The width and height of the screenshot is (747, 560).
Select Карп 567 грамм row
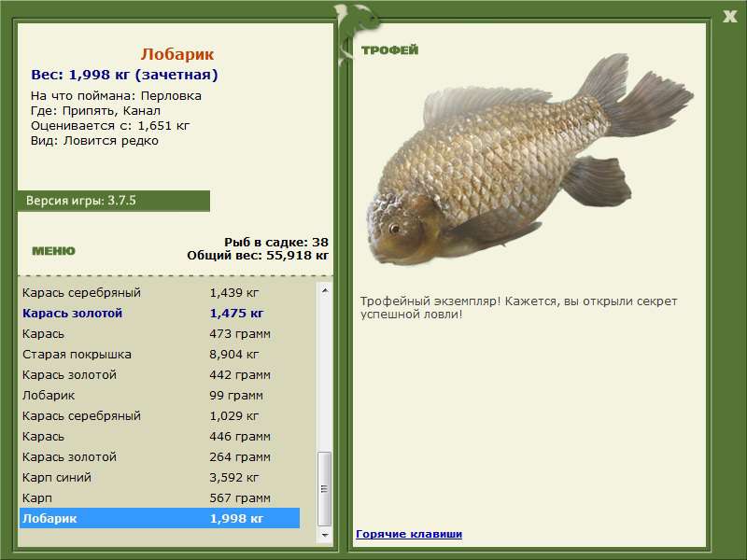coord(160,497)
